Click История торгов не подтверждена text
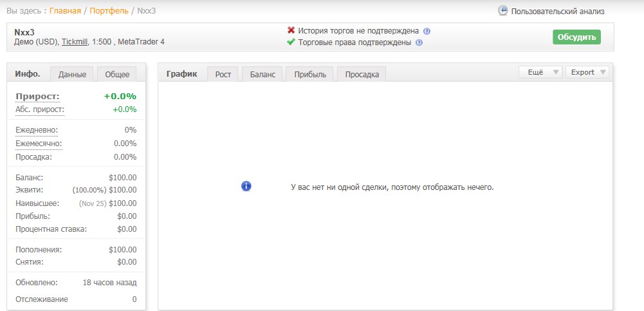Image resolution: width=644 pixels, height=311 pixels. point(358,31)
